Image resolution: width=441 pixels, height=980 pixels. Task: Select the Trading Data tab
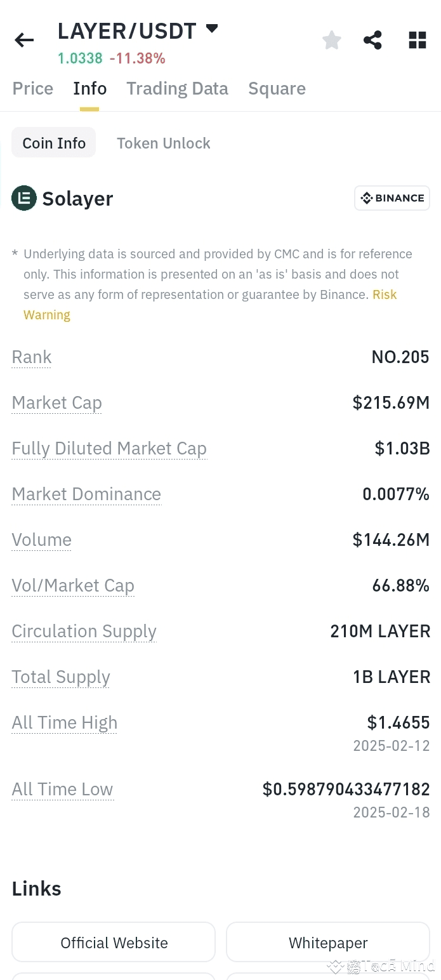[177, 88]
